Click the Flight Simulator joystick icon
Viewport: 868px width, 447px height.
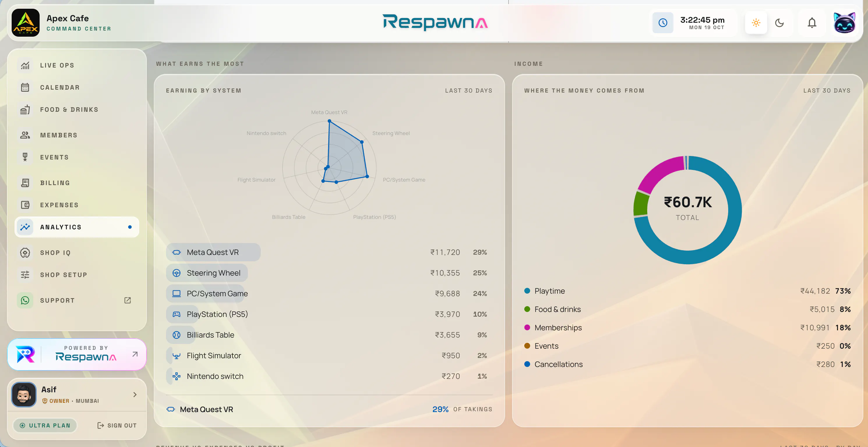tap(177, 356)
